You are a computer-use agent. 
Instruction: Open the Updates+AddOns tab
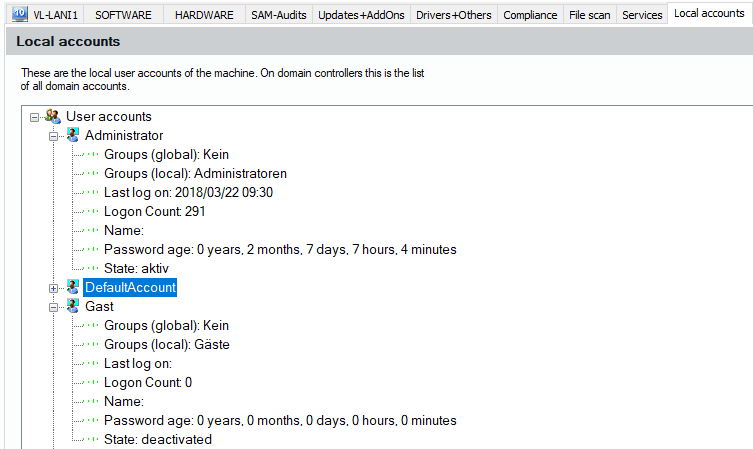pyautogui.click(x=361, y=15)
